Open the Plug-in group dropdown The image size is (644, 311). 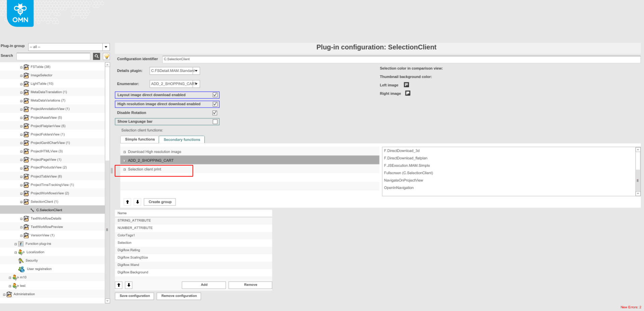[x=106, y=47]
